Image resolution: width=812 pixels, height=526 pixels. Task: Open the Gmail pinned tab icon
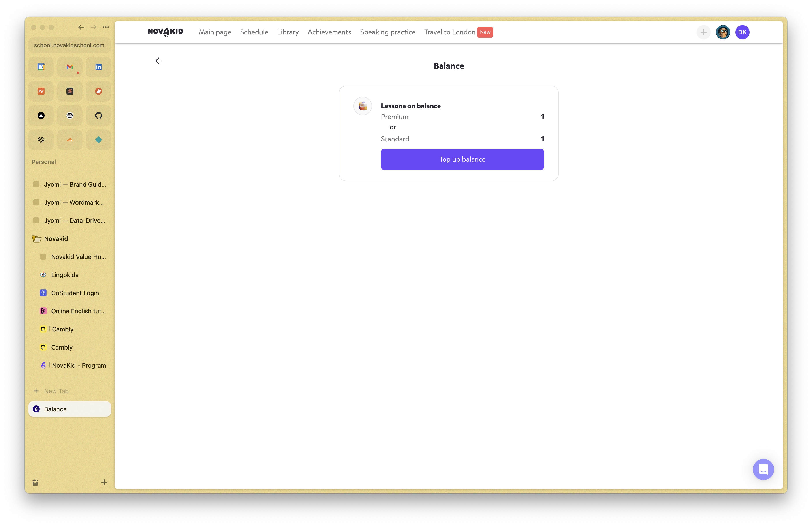70,67
